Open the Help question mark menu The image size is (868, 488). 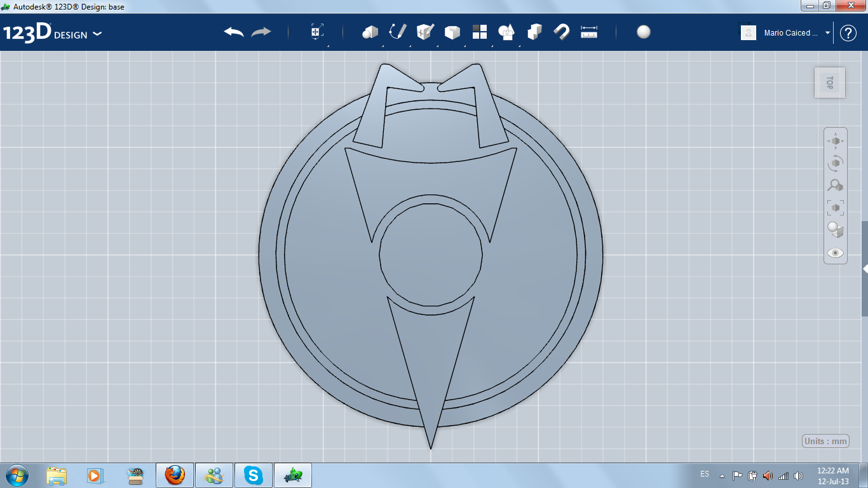click(x=848, y=33)
